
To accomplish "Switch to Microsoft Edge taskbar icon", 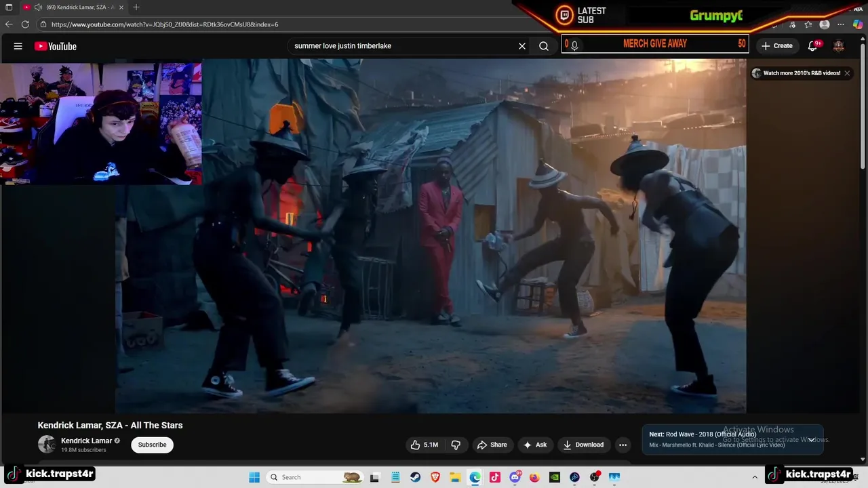I will coord(475,477).
